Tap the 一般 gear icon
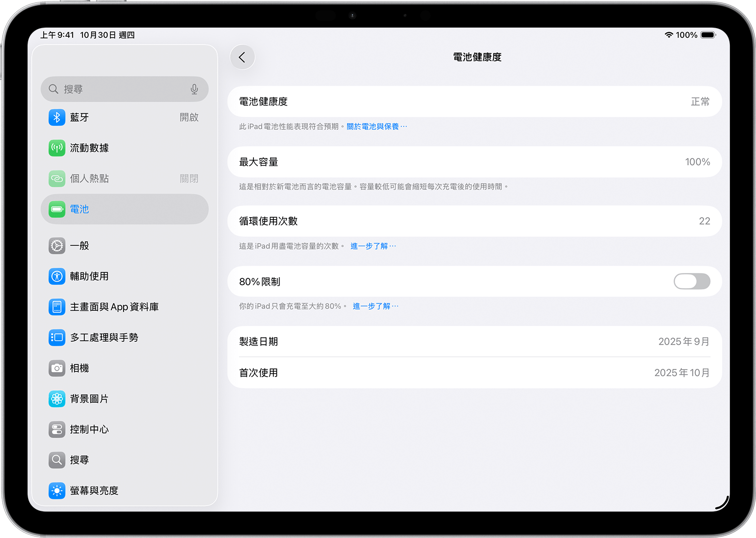The width and height of the screenshot is (756, 538). point(57,246)
